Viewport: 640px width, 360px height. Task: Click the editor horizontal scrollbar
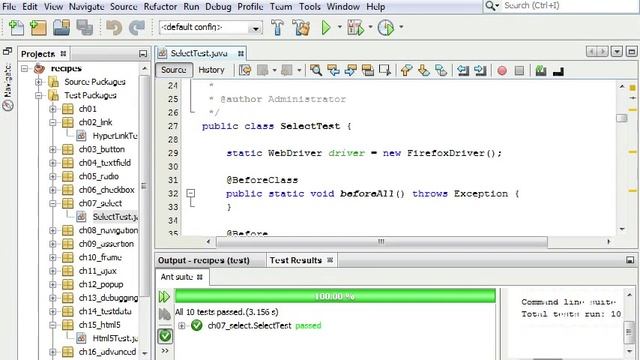[381, 242]
